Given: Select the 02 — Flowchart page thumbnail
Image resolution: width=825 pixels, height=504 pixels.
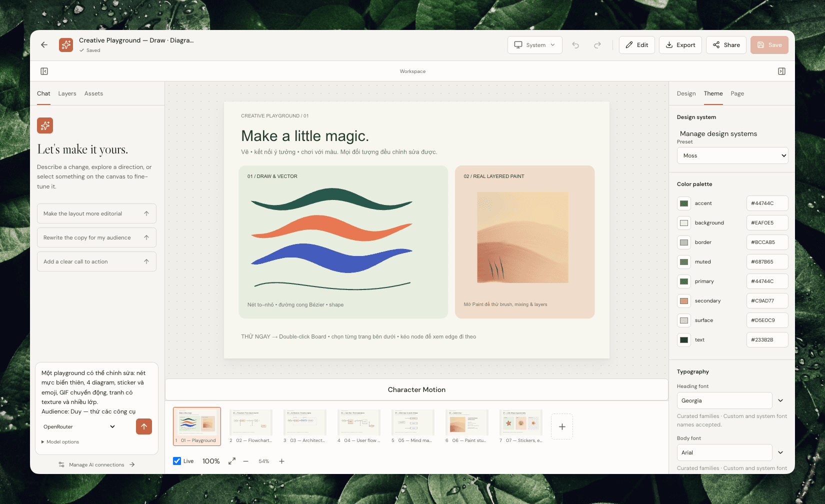Looking at the screenshot, I should click(x=251, y=426).
